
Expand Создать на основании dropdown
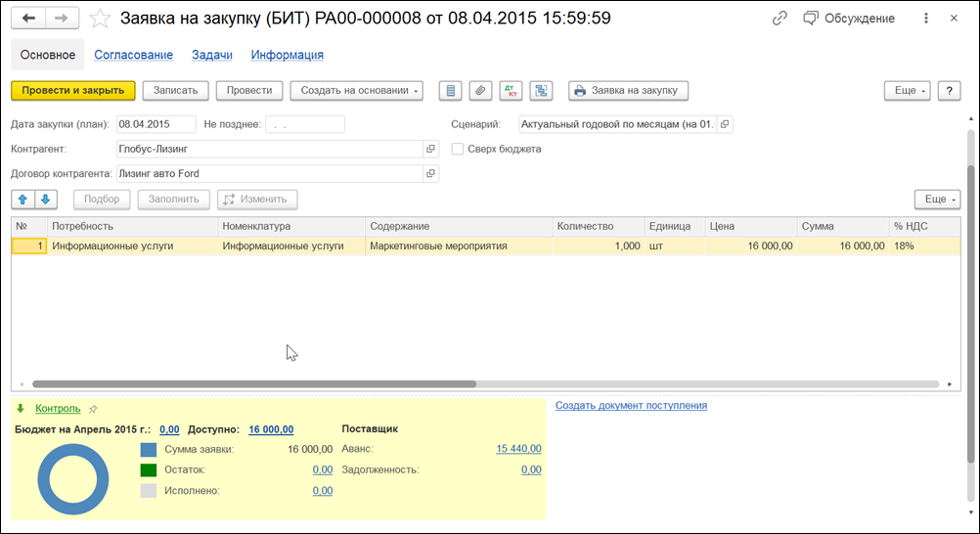coord(356,91)
